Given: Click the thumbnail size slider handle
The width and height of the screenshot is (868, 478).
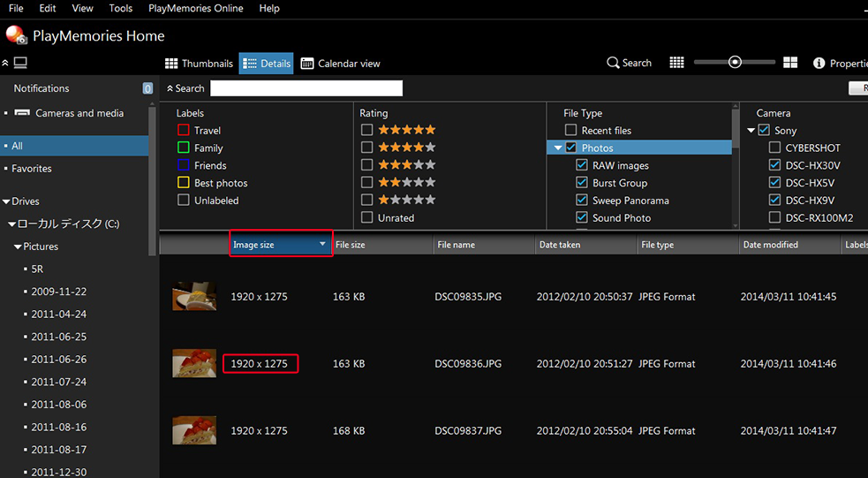Looking at the screenshot, I should coord(735,62).
